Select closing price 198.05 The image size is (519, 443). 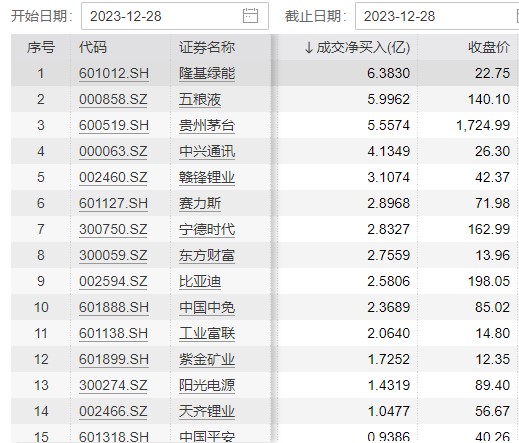489,281
